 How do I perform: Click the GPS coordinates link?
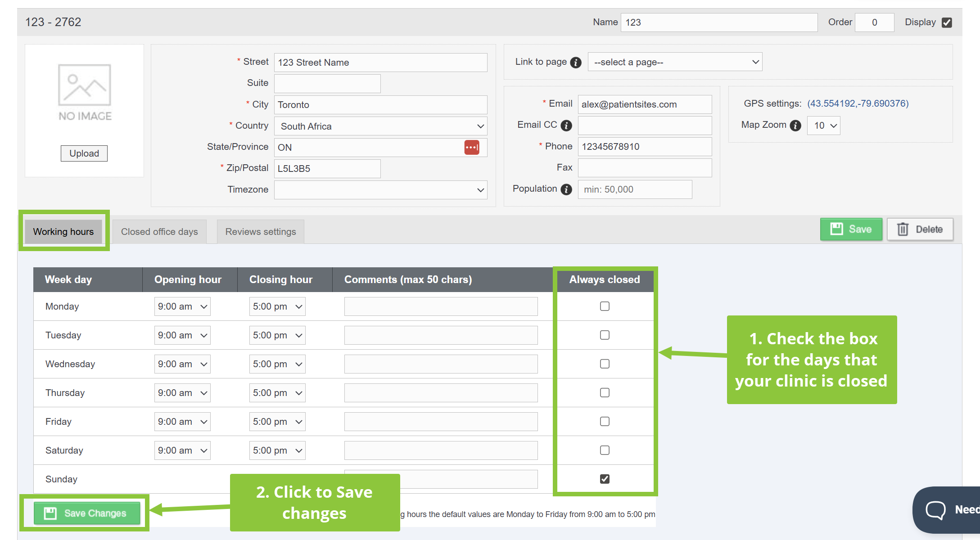pyautogui.click(x=858, y=103)
